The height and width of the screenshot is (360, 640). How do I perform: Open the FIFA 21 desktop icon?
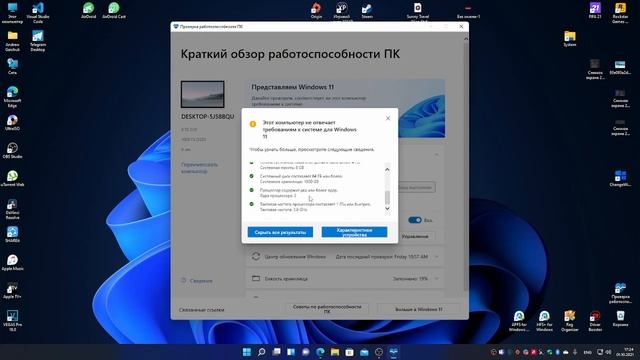(595, 11)
